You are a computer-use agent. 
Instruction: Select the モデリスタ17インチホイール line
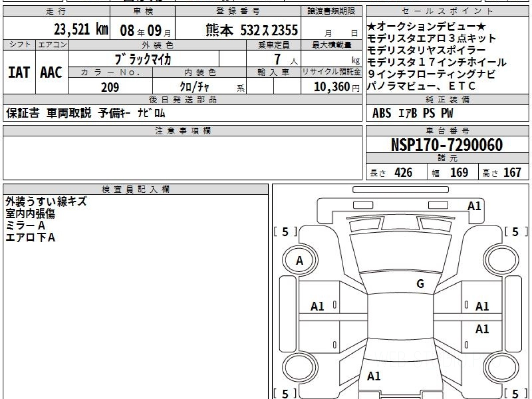click(x=437, y=63)
